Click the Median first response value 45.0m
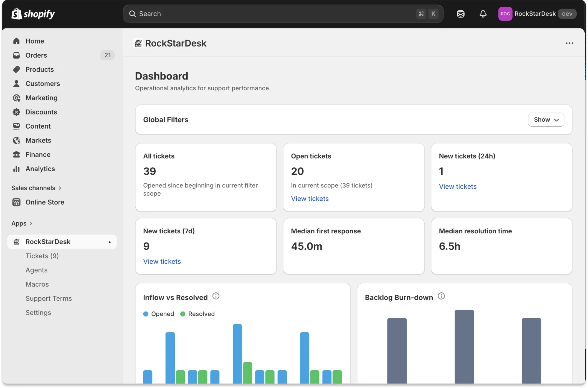The image size is (588, 388). pos(306,246)
